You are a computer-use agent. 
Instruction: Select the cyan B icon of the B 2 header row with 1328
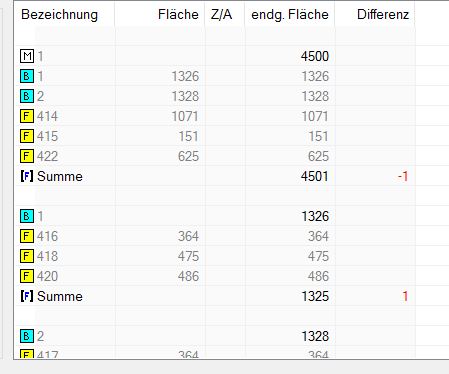pos(27,336)
